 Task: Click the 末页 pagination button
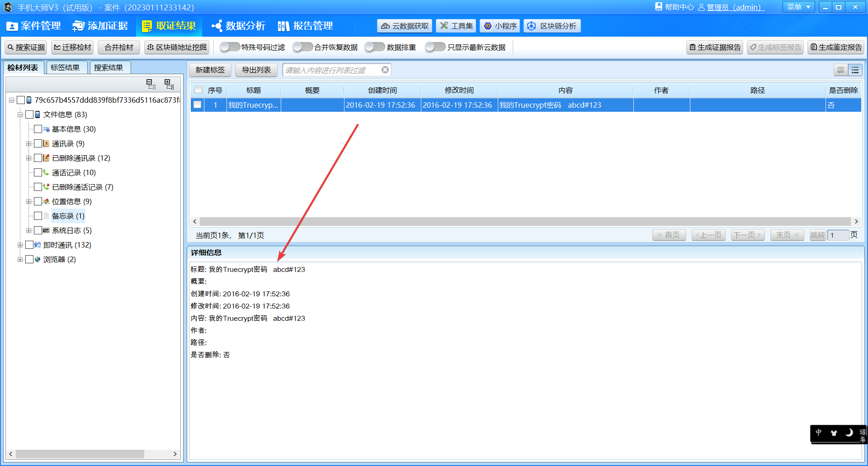coord(787,235)
